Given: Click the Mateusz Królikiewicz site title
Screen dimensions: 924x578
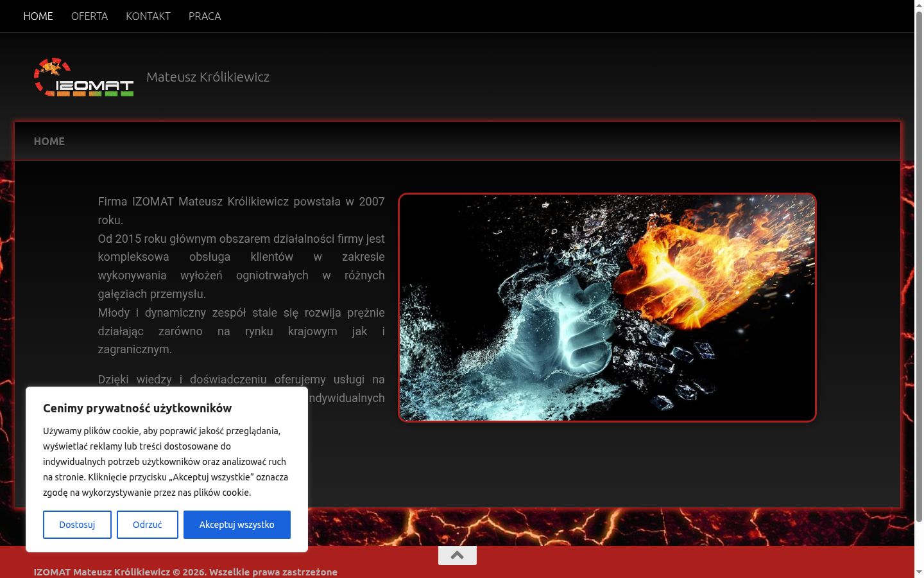Looking at the screenshot, I should point(208,77).
